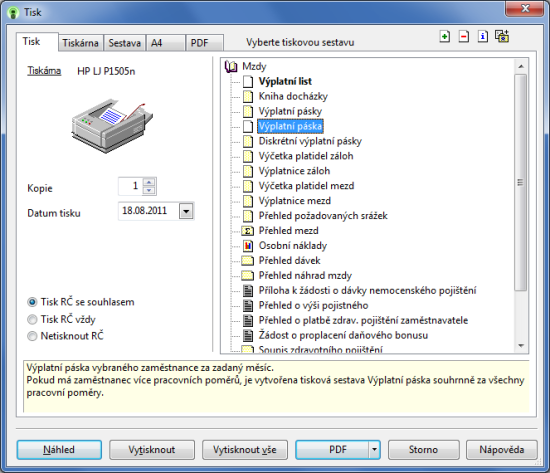The width and height of the screenshot is (550, 473).
Task: Click the Mzdy book icon
Action: [x=231, y=66]
